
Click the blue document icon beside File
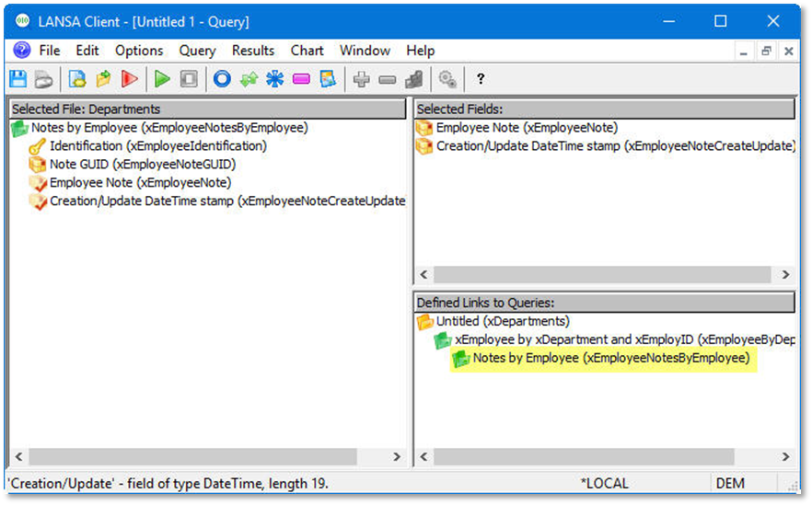[x=22, y=51]
